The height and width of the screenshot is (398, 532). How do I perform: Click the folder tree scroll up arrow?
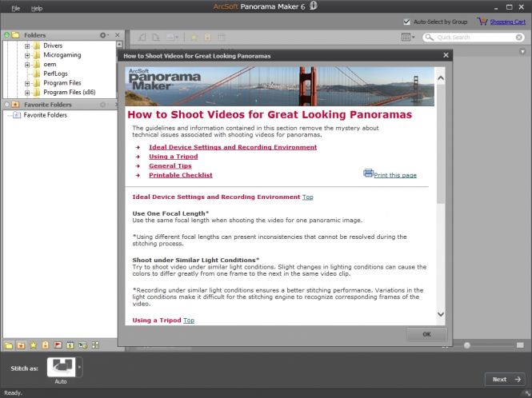(x=119, y=45)
